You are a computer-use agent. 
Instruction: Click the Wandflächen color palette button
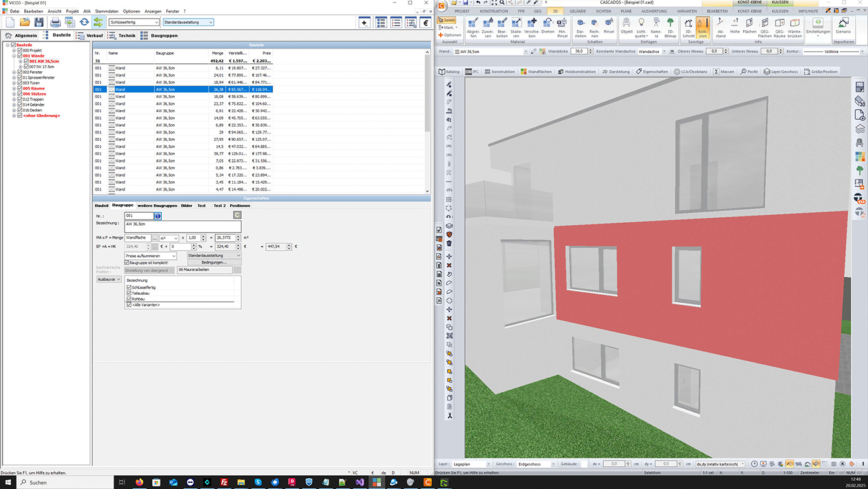pyautogui.click(x=536, y=71)
